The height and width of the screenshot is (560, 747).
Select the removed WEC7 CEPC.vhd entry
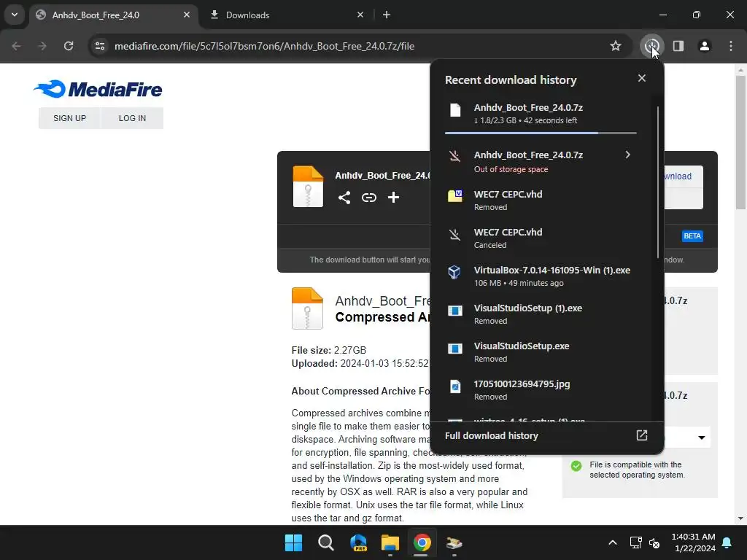(x=541, y=201)
